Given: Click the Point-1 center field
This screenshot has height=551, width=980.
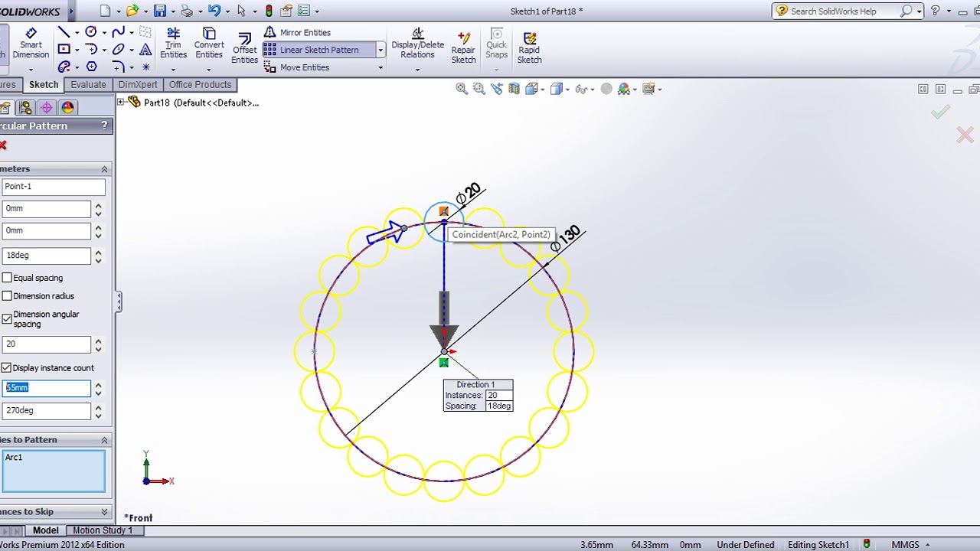Looking at the screenshot, I should point(54,186).
